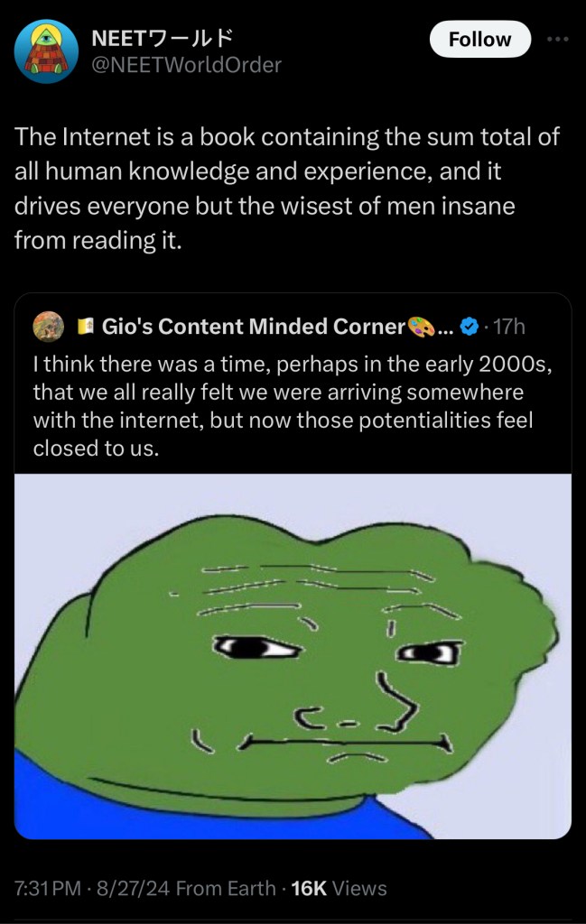Click Gio's Content Minded Corner name
586x924 pixels.
tap(253, 327)
